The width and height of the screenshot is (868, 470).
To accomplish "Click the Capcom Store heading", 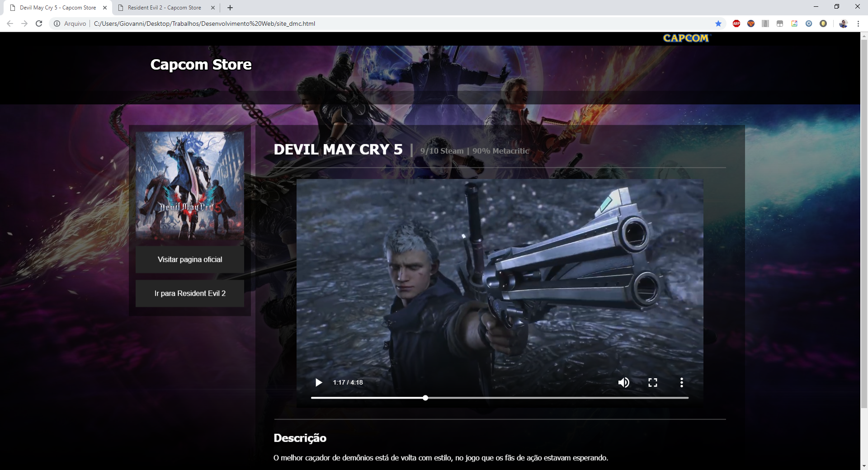I will coord(201,65).
